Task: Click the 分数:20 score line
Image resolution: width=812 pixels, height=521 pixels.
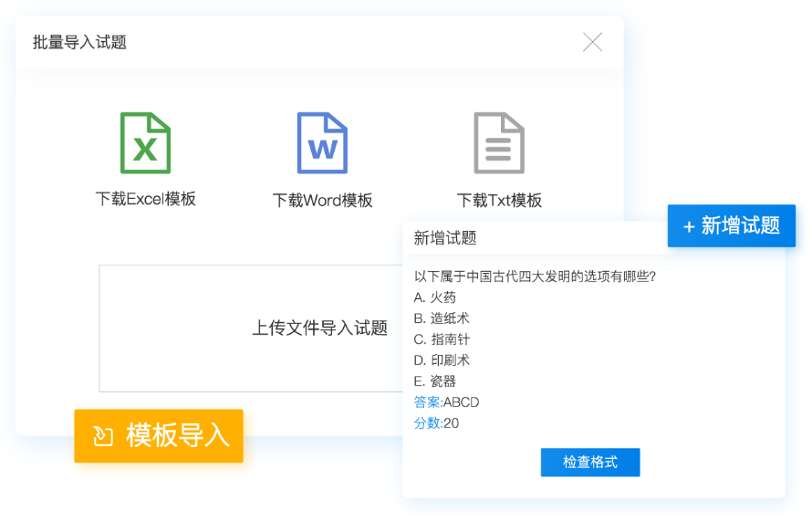Action: pyautogui.click(x=436, y=423)
